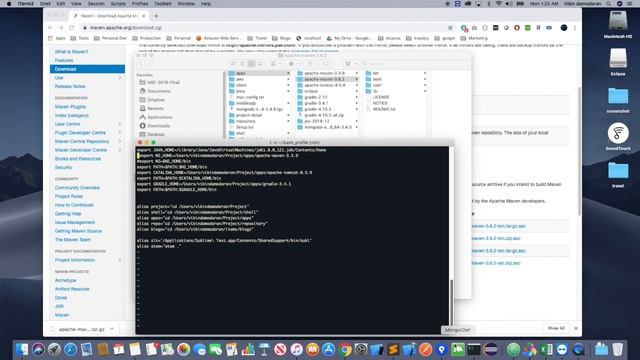Expand Maven Central Repository entry

tap(120, 141)
